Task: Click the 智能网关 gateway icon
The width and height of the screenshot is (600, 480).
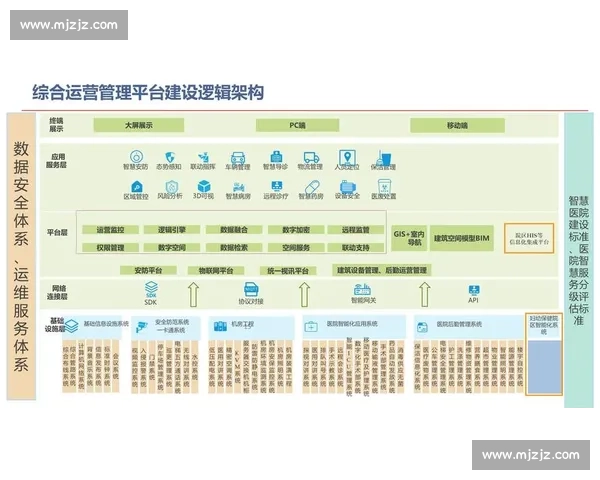Action: [362, 290]
